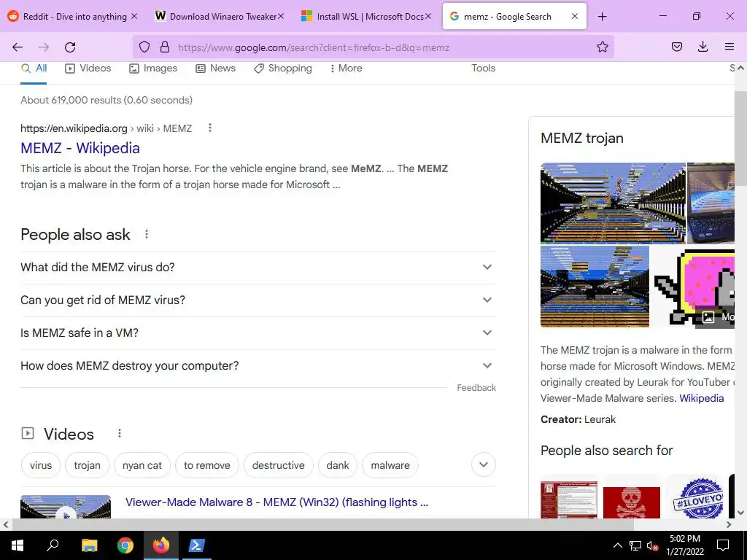Click the padlock site security icon
Viewport: 747px width, 560px height.
[165, 47]
